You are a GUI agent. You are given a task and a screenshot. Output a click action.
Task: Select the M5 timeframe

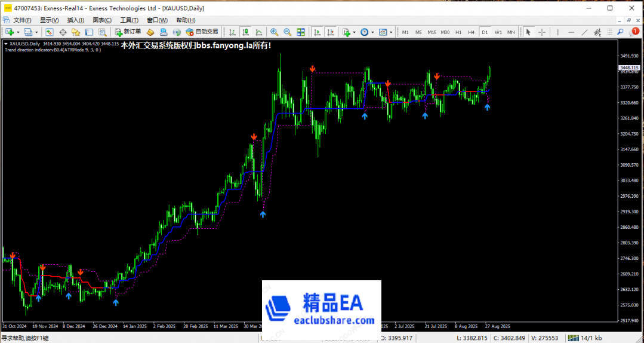point(418,32)
